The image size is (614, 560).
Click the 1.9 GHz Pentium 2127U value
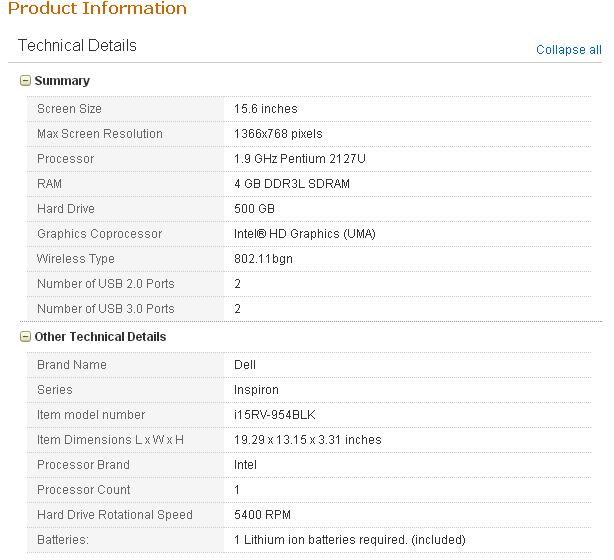(x=300, y=159)
